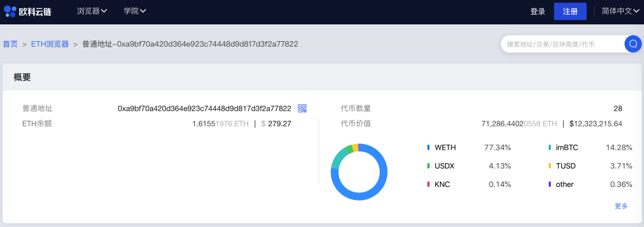Open the address QR code icon
Screen dimensions: 644x227
pos(302,108)
